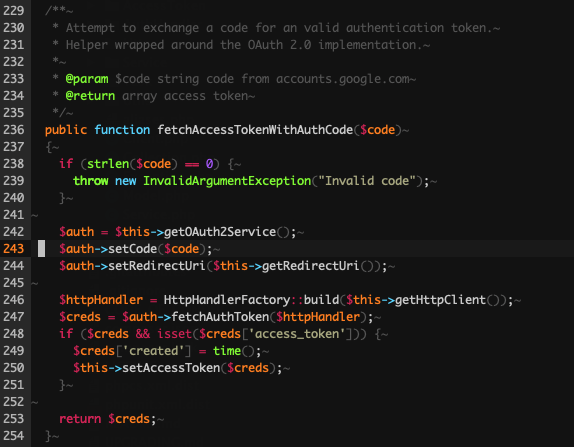Click line number 236 in gutter
The height and width of the screenshot is (447, 574).
pyautogui.click(x=14, y=130)
